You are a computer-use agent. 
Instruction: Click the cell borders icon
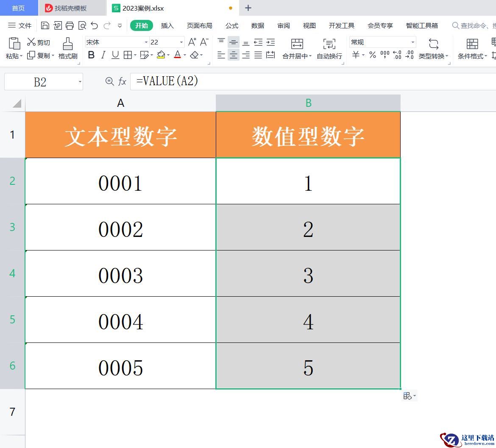tap(128, 55)
